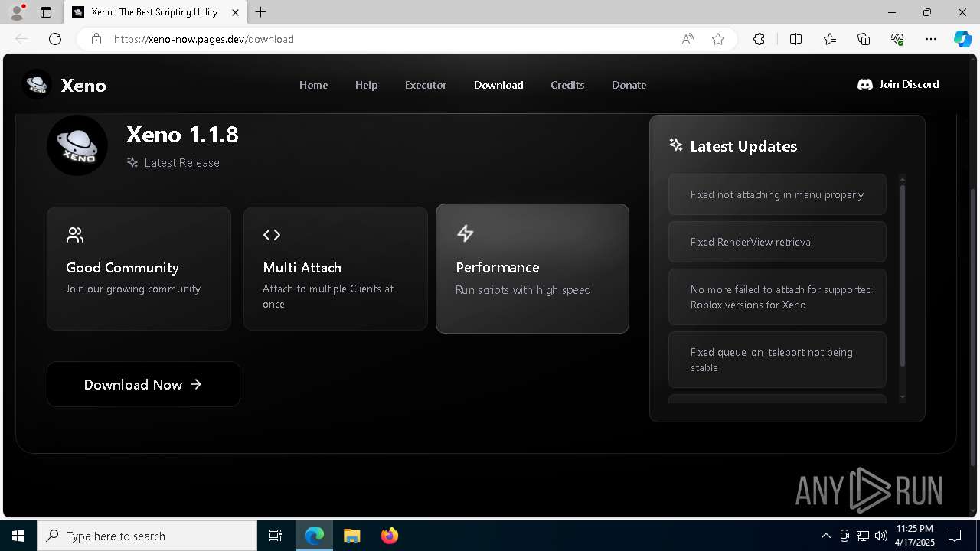Screen dimensions: 980x551
Task: Click the large Xeno 1.1.8 logo image
Action: point(77,145)
